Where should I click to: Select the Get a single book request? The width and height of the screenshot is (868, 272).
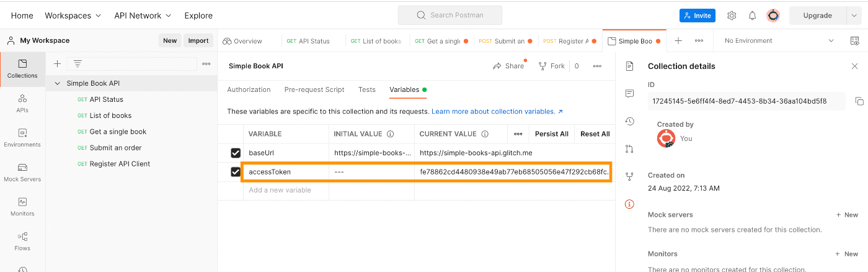tap(118, 132)
